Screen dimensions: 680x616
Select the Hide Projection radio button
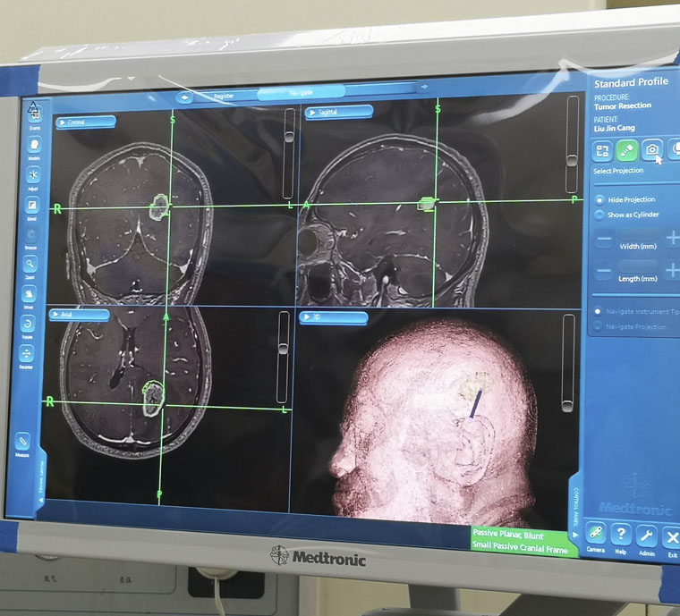click(x=599, y=199)
